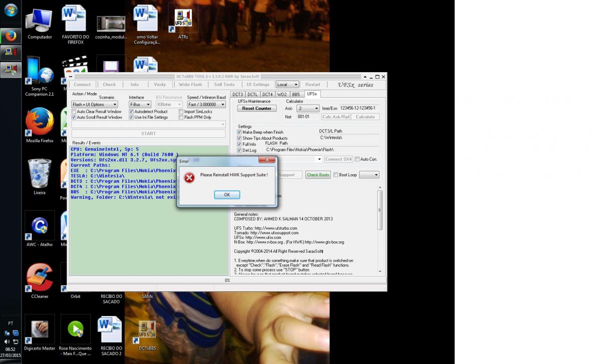Toggle the Full Info checkbox
Image resolution: width=601 pixels, height=364 pixels.
239,144
